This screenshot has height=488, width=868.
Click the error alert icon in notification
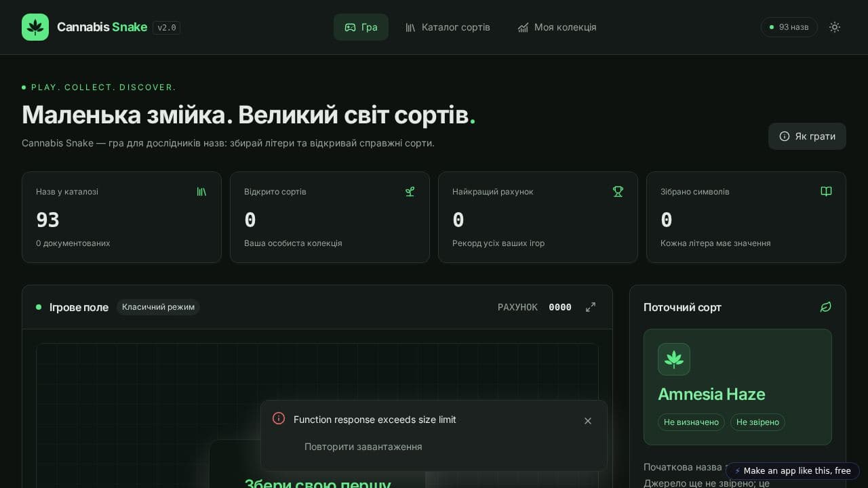(279, 418)
